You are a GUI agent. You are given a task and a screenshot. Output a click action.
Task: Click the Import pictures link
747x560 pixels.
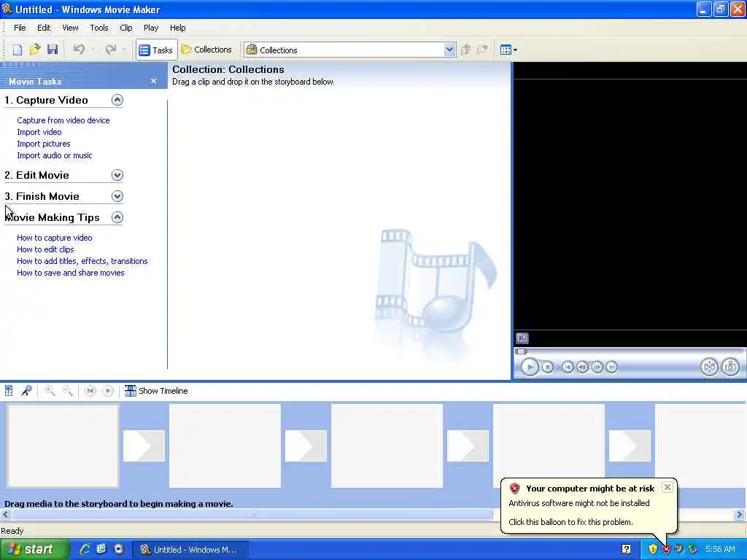(x=43, y=144)
